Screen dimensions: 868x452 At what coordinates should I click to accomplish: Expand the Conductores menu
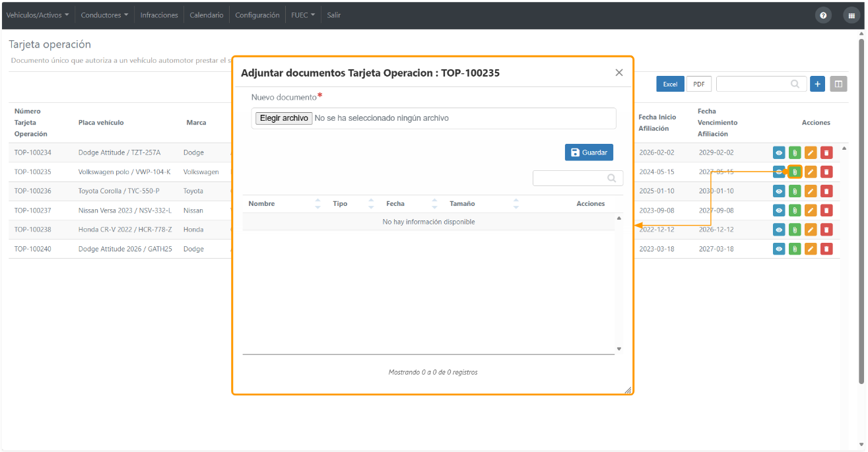[x=104, y=15]
